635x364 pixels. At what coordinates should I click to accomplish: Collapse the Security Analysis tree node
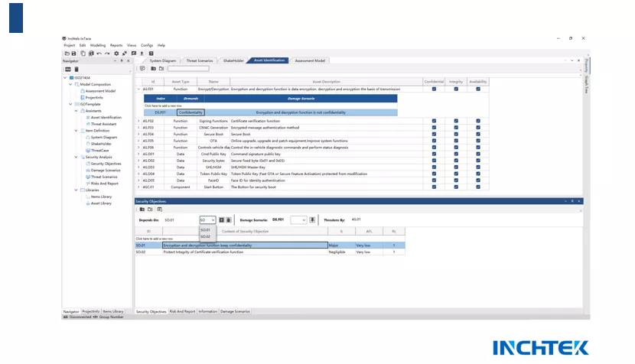click(x=77, y=157)
